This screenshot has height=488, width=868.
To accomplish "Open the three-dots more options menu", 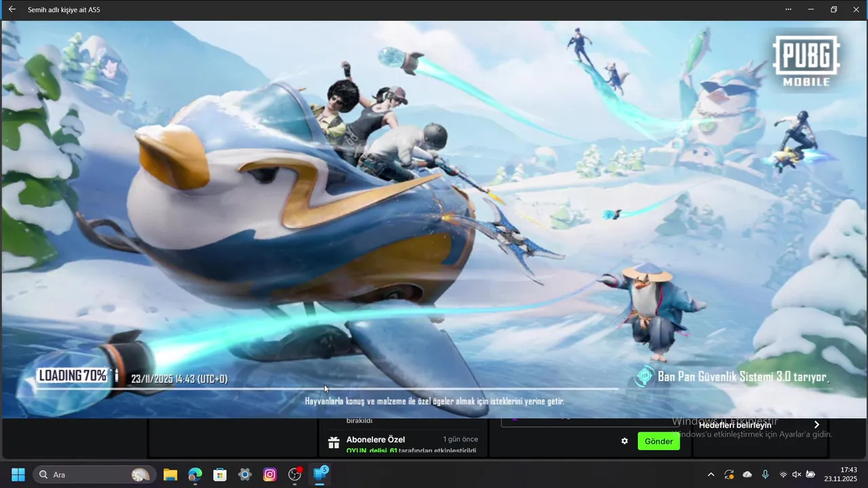I will (x=788, y=9).
